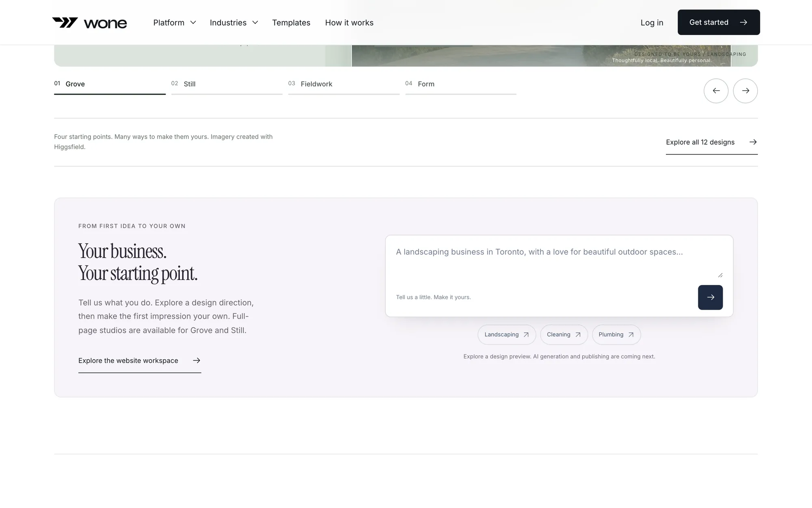This screenshot has height=508, width=812.
Task: Click 'FROM FIRST IDEA TO YOUR OWN' label
Action: click(x=132, y=226)
